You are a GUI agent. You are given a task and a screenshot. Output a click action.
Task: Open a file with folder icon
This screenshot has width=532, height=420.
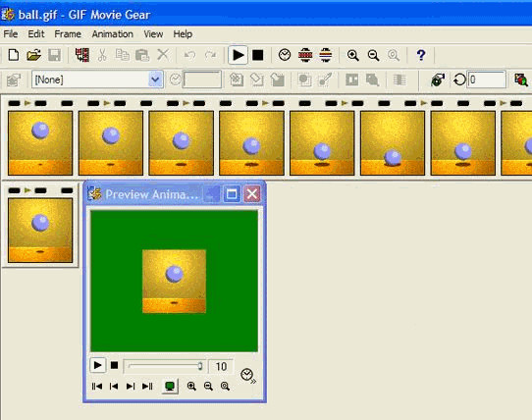click(33, 55)
